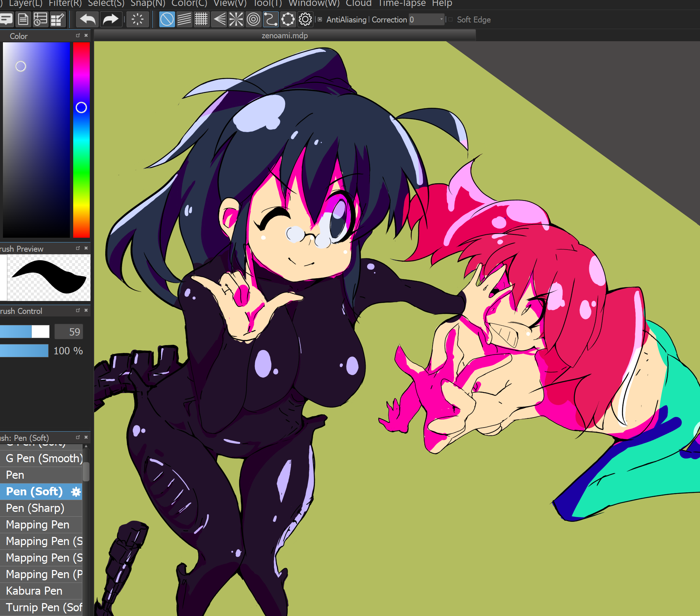
Task: Enable the vanishing point snap guide
Action: pyautogui.click(x=219, y=19)
